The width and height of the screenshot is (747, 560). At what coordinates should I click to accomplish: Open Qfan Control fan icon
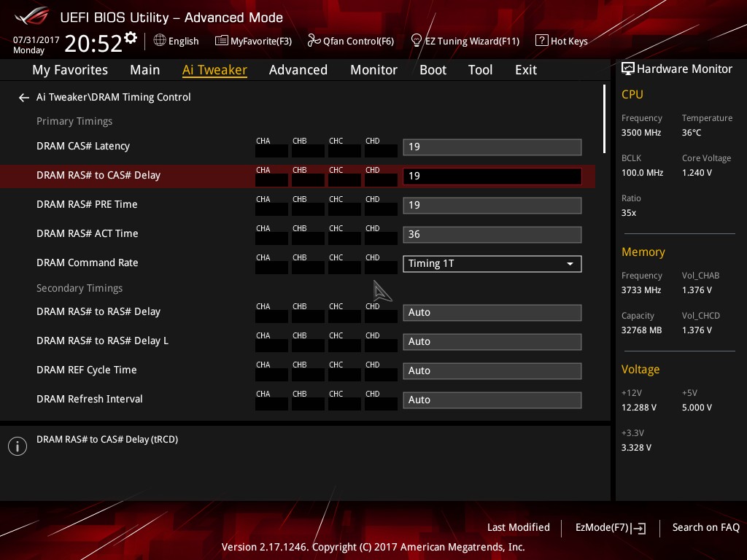click(x=314, y=41)
